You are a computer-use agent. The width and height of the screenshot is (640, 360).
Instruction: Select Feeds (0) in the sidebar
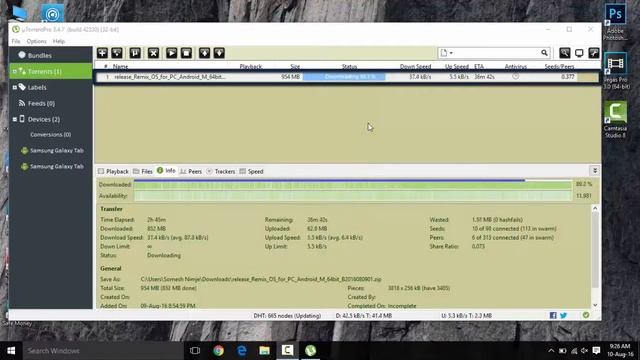click(x=41, y=103)
